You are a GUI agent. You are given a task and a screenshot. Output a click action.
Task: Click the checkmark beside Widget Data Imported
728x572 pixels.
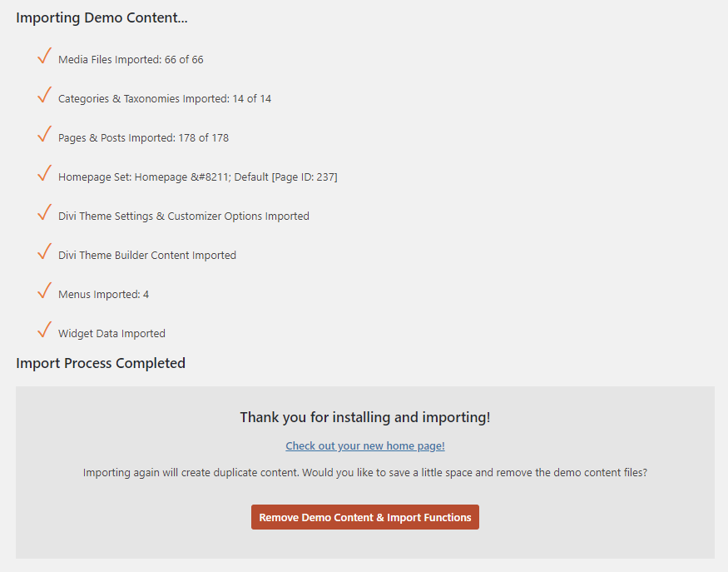pos(45,329)
